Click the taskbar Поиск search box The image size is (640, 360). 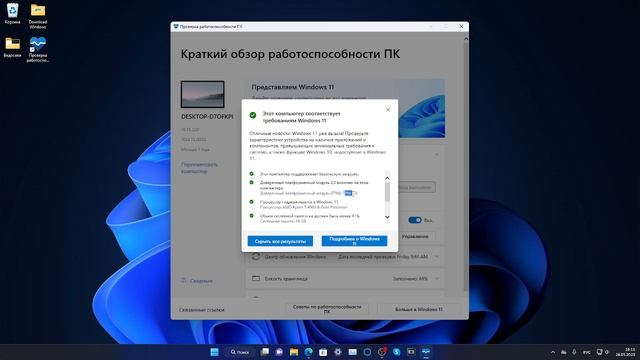tap(240, 352)
